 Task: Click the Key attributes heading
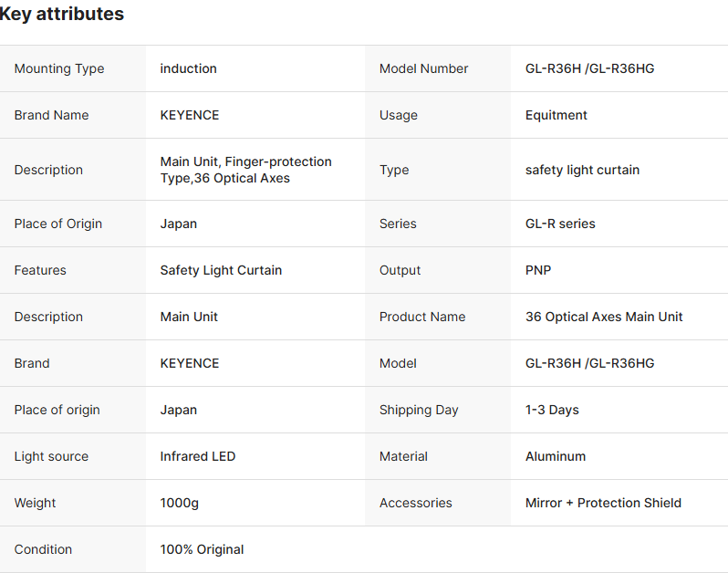click(62, 15)
